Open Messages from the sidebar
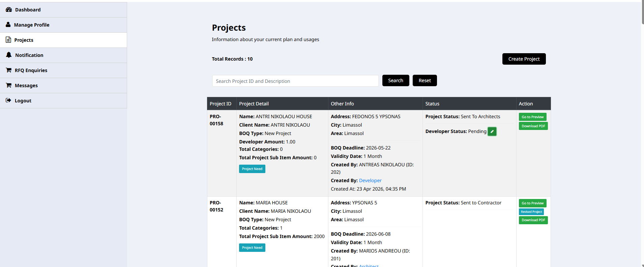644x267 pixels. pos(63,86)
